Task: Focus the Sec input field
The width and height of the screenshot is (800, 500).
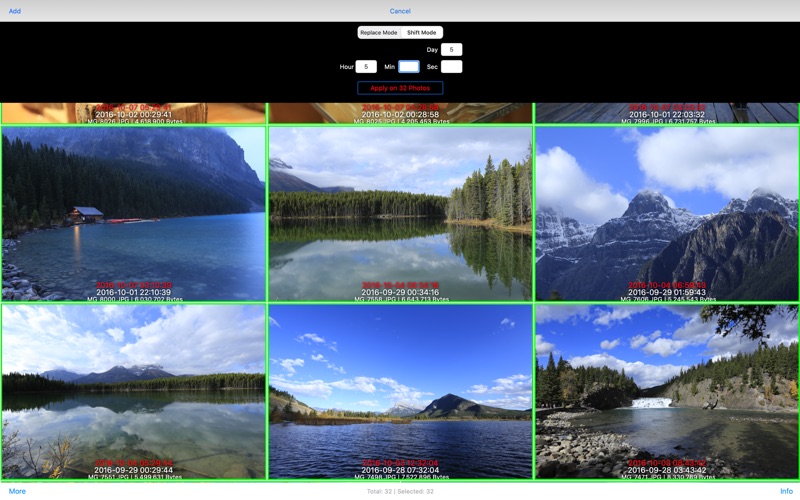Action: [x=452, y=67]
